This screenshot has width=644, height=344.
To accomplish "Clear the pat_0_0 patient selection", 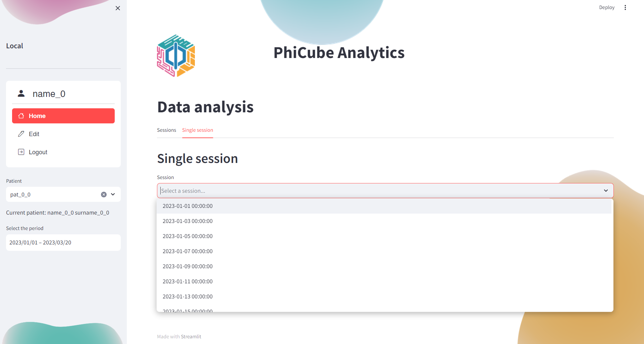I will [104, 194].
